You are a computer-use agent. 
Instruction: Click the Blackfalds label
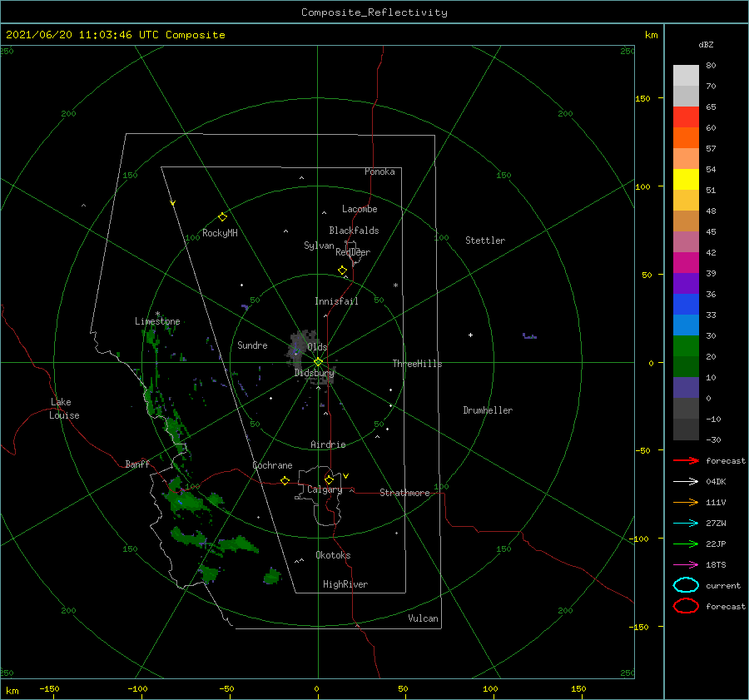pyautogui.click(x=354, y=231)
